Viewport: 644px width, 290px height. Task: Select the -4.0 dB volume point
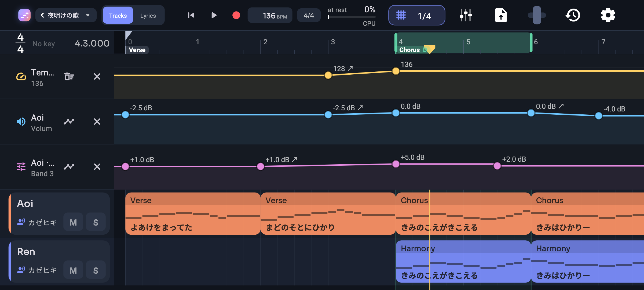[x=599, y=116]
